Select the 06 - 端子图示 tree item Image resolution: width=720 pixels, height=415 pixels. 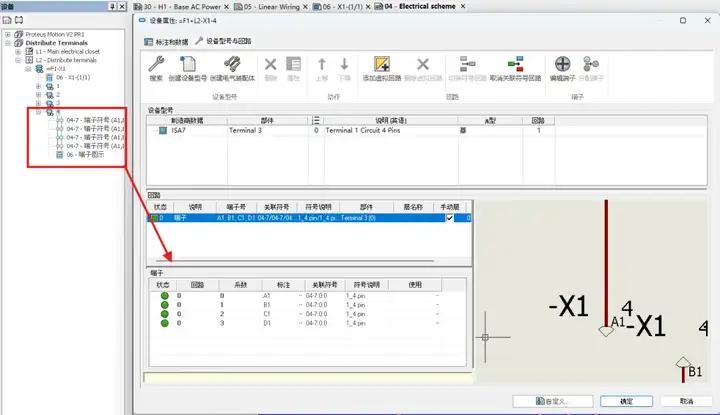tap(82, 155)
